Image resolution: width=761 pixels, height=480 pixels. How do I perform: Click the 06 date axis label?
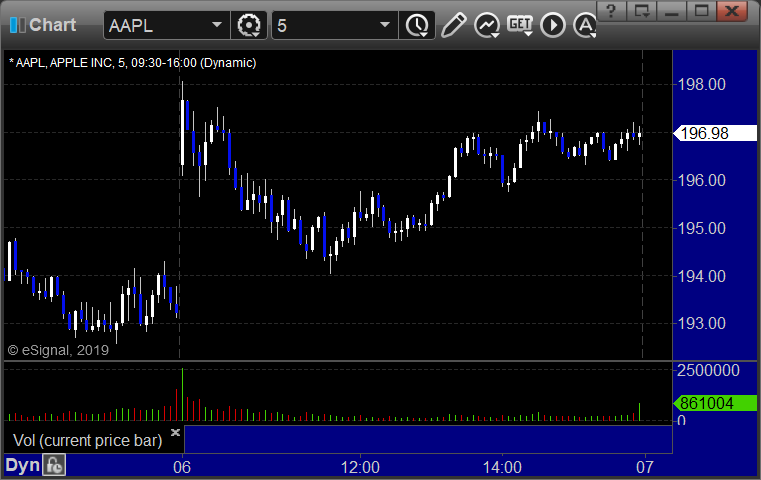182,467
